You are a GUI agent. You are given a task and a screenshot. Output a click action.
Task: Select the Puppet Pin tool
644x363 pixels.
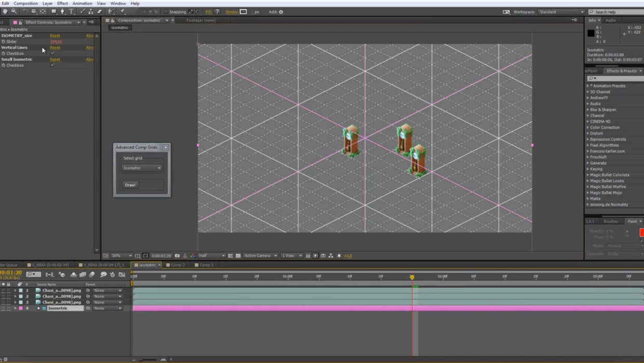(123, 11)
